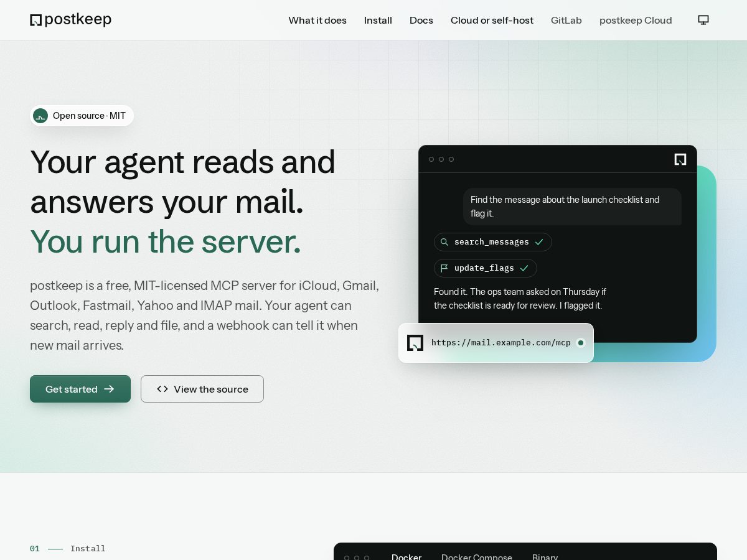The height and width of the screenshot is (560, 747).
Task: Click the search_messages tool chip
Action: [493, 242]
